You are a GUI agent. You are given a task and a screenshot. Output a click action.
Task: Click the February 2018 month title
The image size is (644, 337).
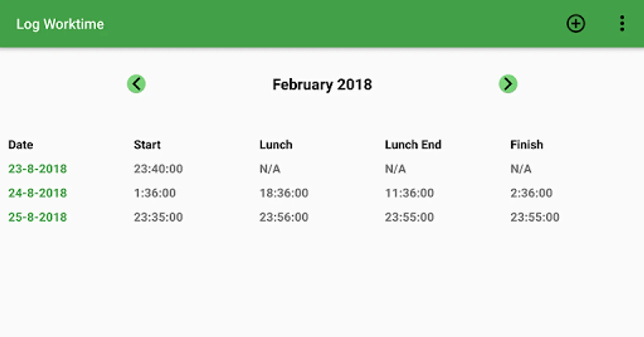(322, 85)
